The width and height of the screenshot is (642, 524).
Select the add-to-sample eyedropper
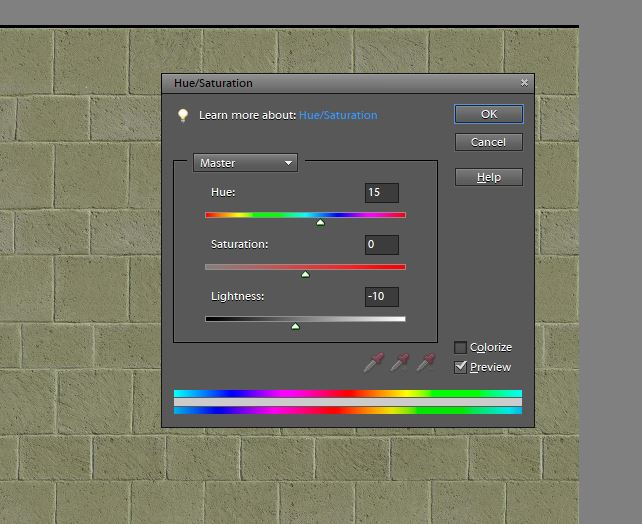pos(399,362)
